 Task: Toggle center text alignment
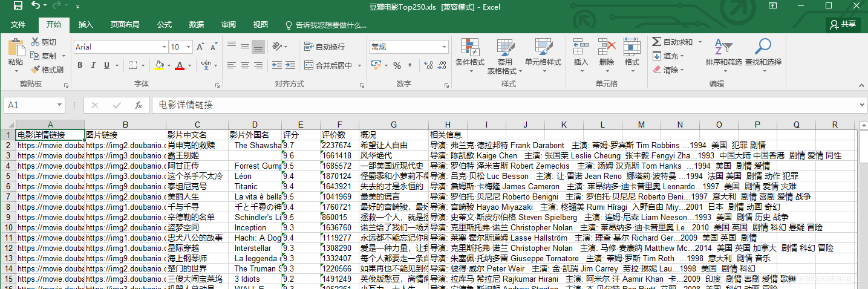[245, 65]
